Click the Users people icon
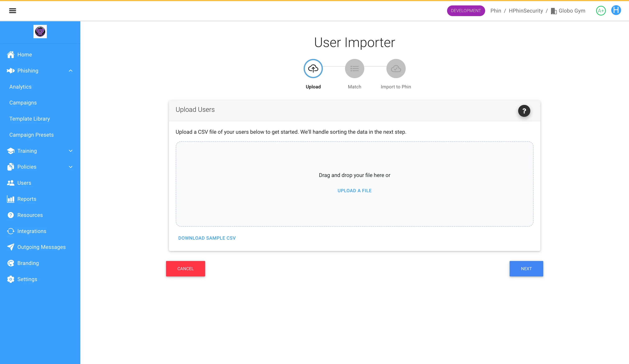 (10, 183)
